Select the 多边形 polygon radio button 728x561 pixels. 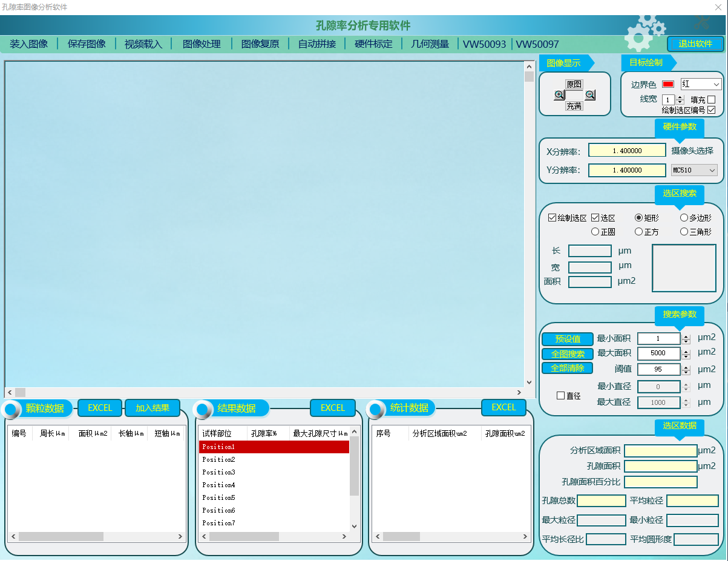pos(684,218)
